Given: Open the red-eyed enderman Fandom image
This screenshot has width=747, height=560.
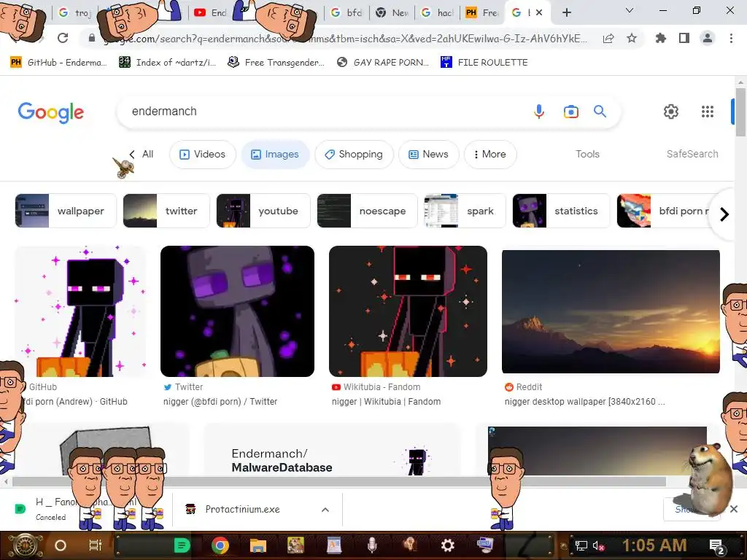Looking at the screenshot, I should click(x=408, y=311).
